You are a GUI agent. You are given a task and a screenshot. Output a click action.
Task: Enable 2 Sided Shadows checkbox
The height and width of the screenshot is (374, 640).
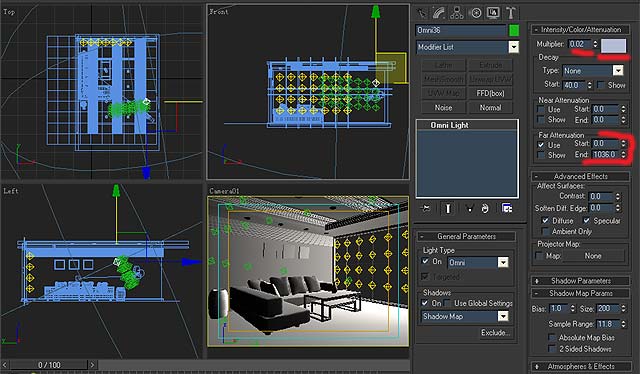pos(552,349)
